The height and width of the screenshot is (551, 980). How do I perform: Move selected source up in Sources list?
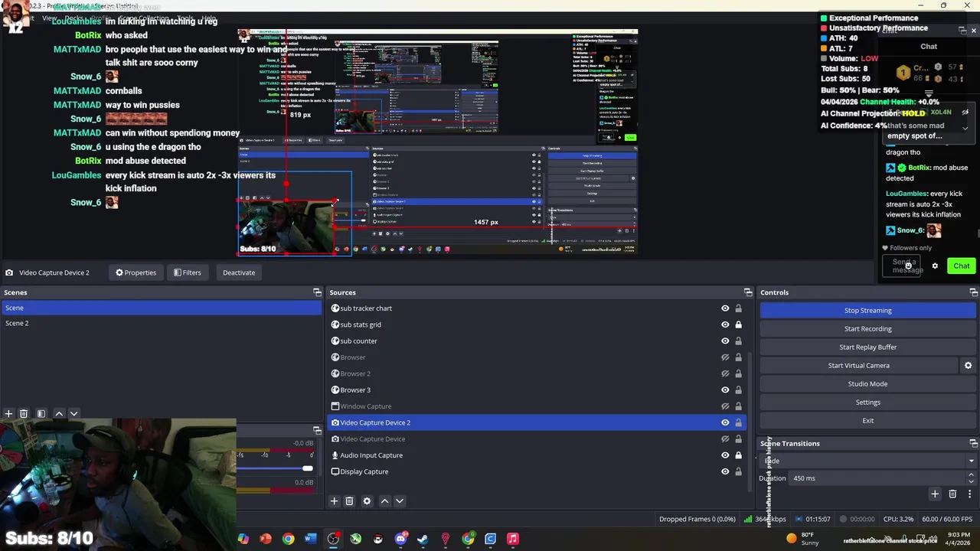[x=384, y=500]
